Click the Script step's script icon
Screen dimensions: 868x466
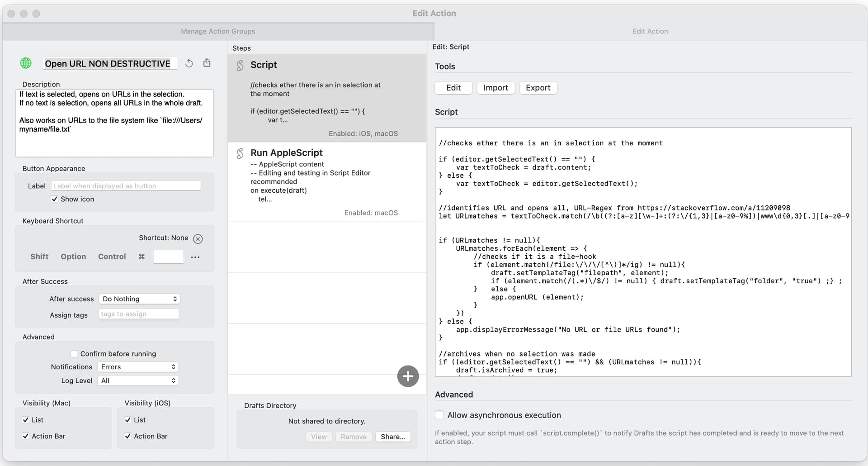pyautogui.click(x=240, y=66)
